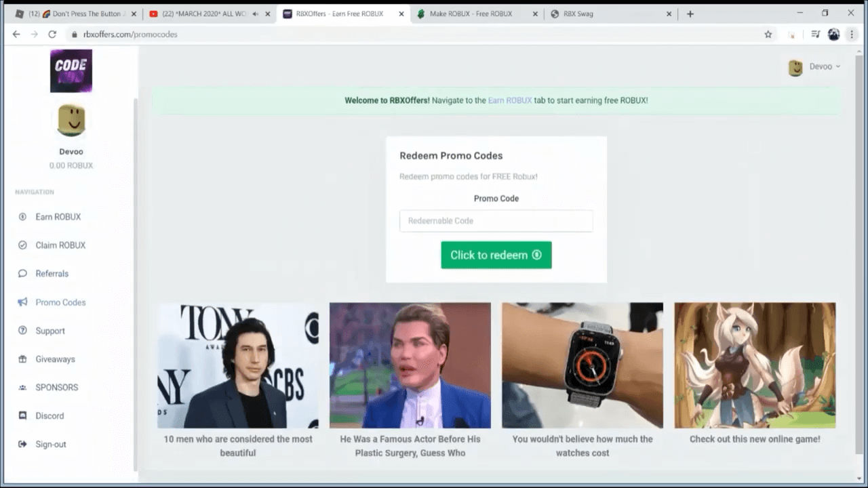Click the smiley avatar in the sidebar

[71, 120]
